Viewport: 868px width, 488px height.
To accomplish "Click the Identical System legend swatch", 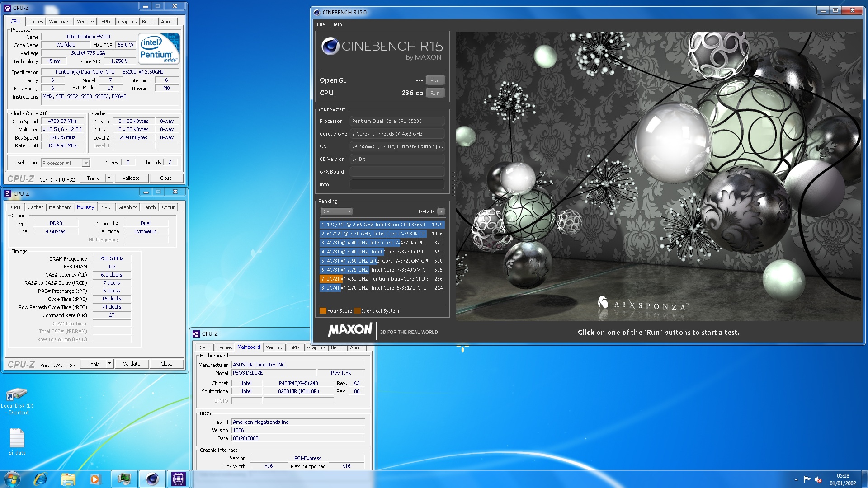I will (357, 311).
